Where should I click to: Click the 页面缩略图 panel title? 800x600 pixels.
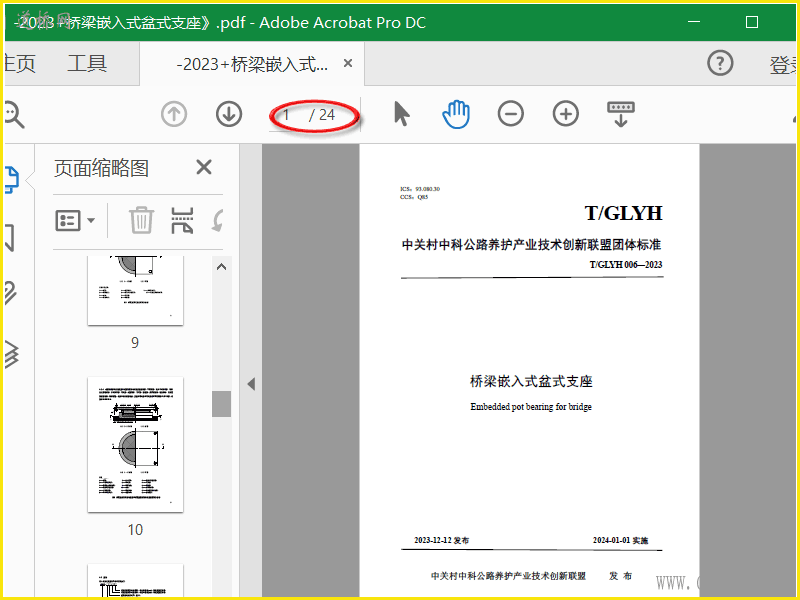point(101,168)
